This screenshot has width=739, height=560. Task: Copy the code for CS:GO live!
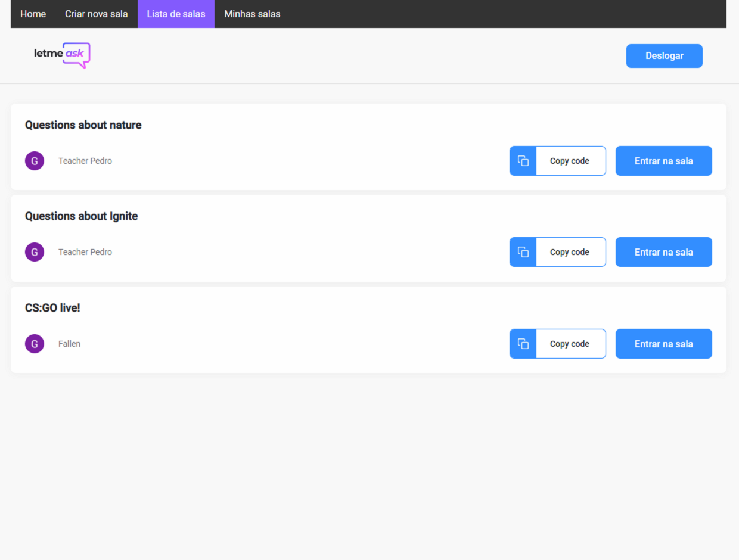(x=569, y=343)
